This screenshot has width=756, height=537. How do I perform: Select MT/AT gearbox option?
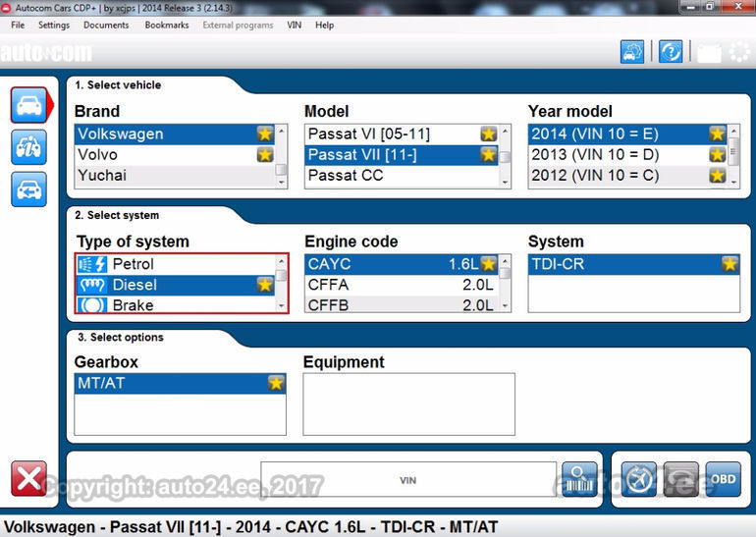tap(181, 383)
